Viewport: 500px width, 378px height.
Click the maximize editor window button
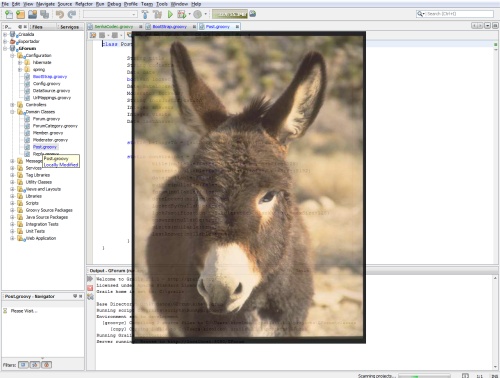[495, 26]
